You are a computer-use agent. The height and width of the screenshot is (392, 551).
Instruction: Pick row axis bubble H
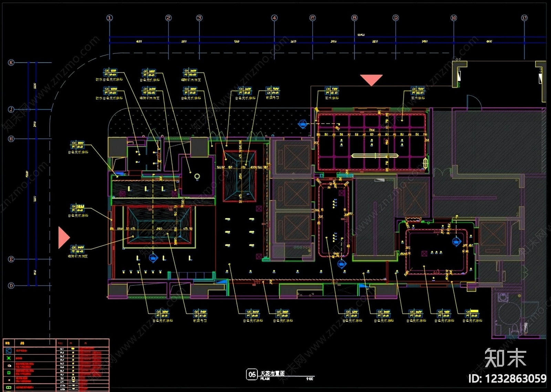point(11,139)
